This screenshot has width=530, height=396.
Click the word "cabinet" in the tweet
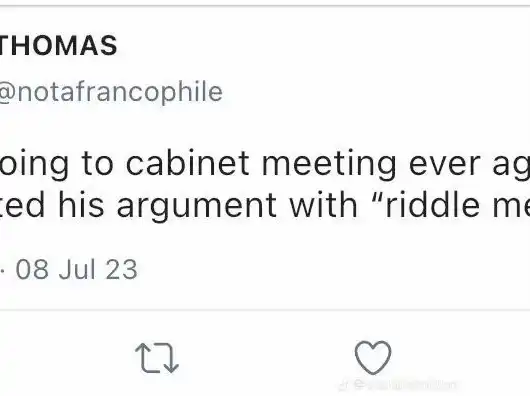point(187,164)
